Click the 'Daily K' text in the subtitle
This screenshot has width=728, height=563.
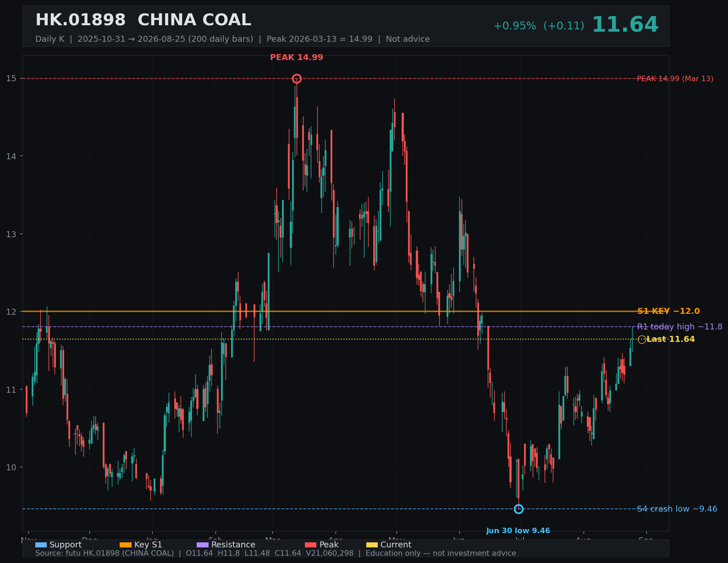[x=50, y=39]
